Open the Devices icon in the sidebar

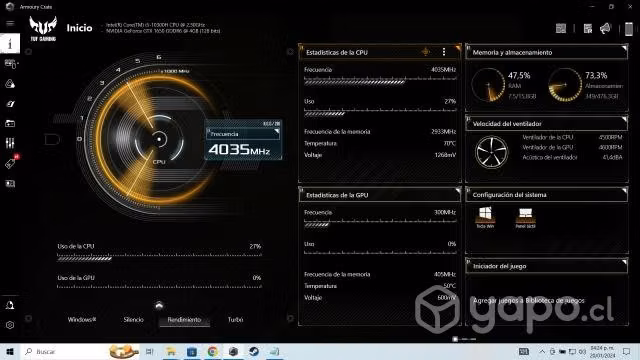pos(10,64)
